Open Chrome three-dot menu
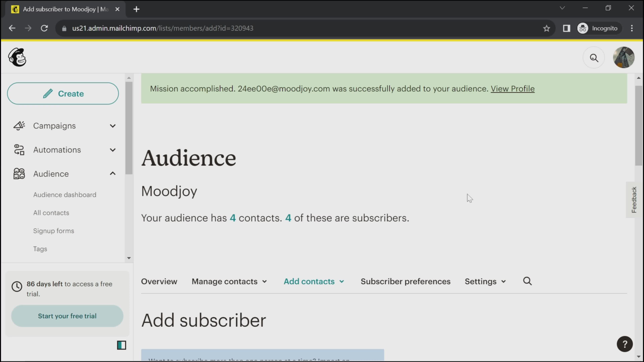This screenshot has width=644, height=362. coord(632,28)
